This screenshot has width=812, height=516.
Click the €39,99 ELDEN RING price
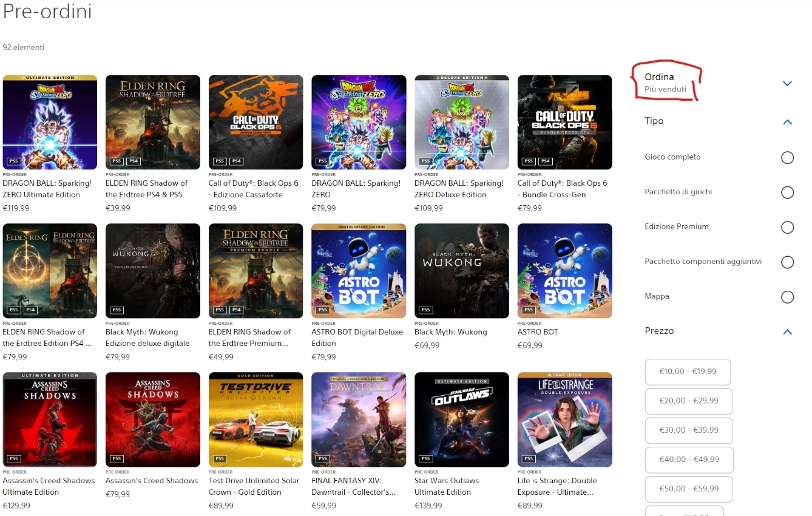pos(118,208)
